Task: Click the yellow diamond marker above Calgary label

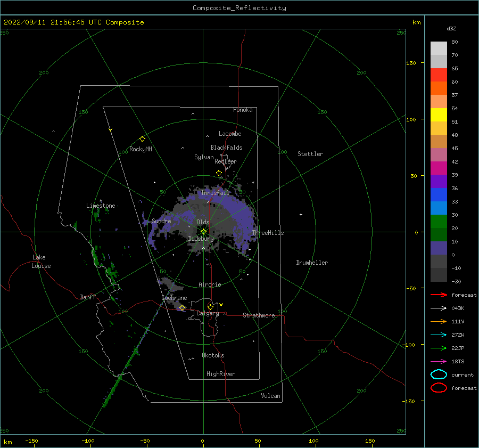Action: point(210,307)
